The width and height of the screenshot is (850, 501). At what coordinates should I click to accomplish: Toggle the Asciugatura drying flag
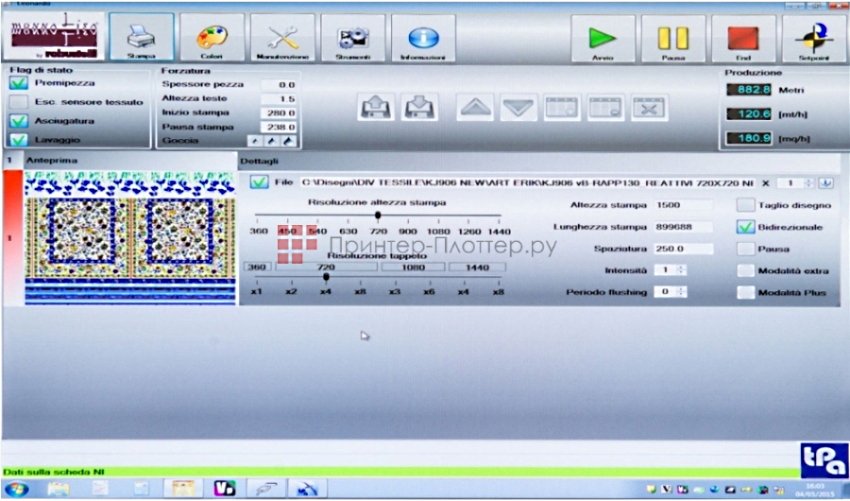[x=18, y=121]
